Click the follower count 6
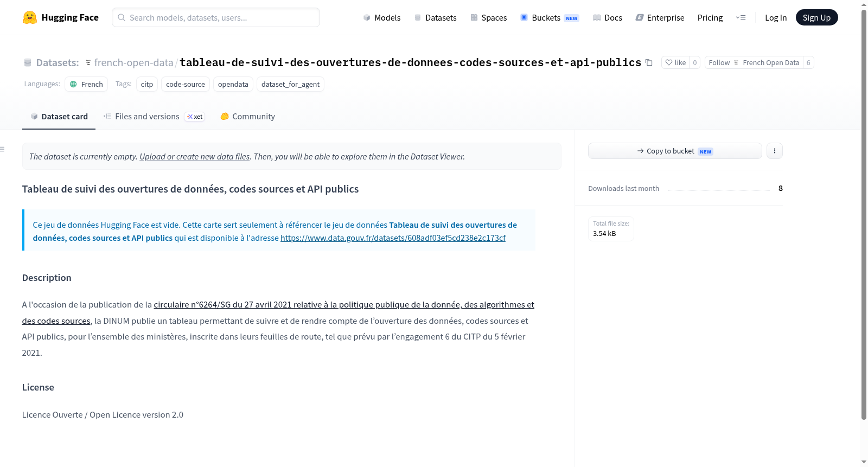868x467 pixels. pyautogui.click(x=808, y=62)
